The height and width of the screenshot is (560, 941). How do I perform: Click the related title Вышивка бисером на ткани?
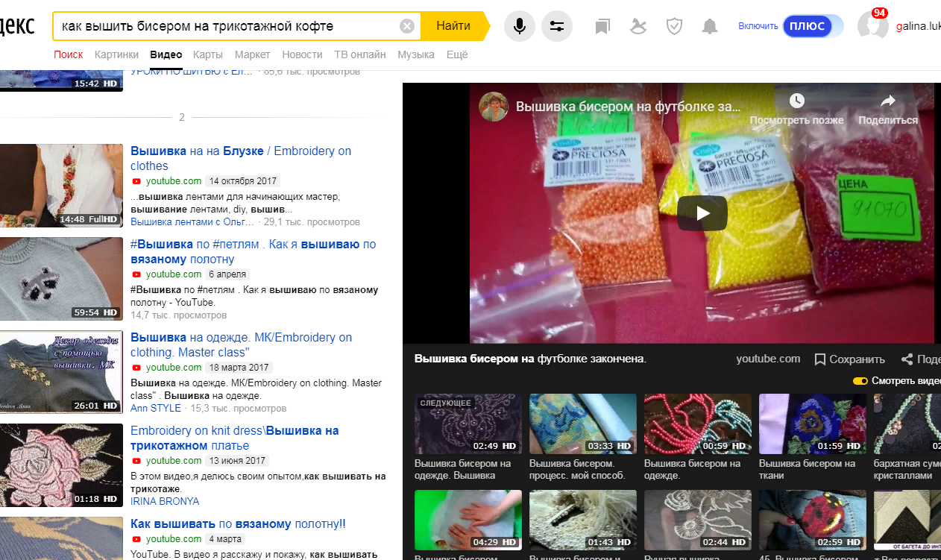point(807,469)
